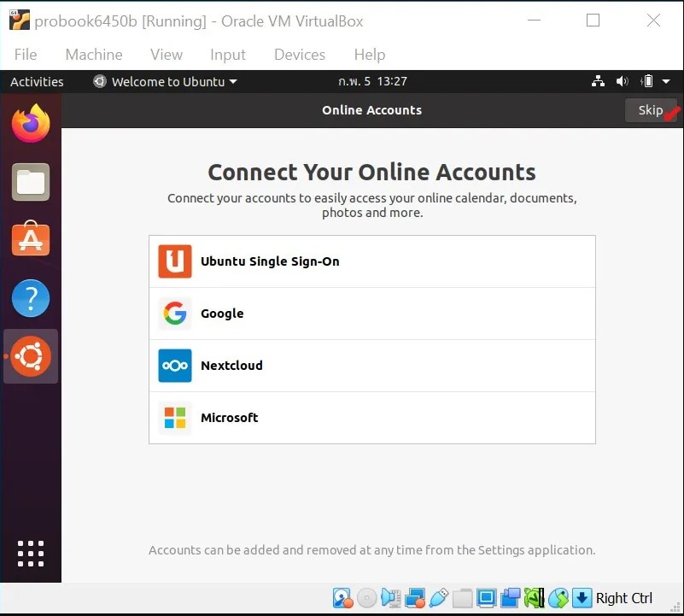Click the USB devices status icon

pos(439,598)
